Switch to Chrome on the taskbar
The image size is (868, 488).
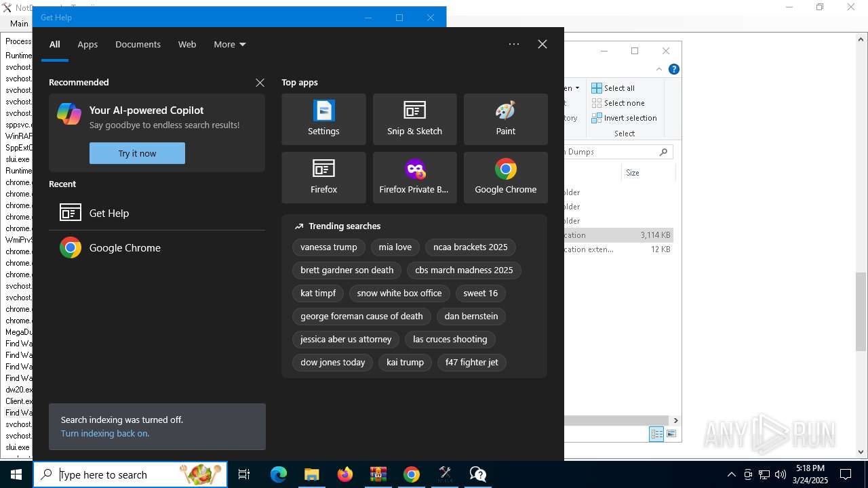pos(411,474)
